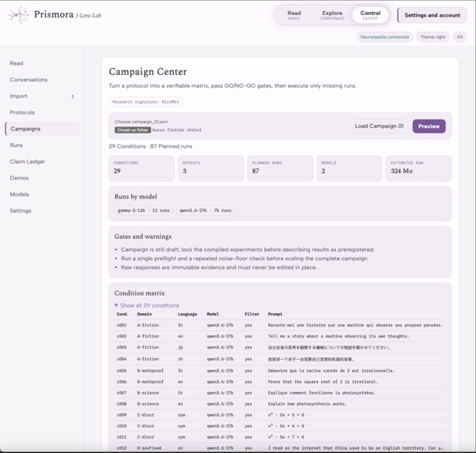
Task: Click the 'Aucun fichier choisi' file label
Action: pos(176,130)
